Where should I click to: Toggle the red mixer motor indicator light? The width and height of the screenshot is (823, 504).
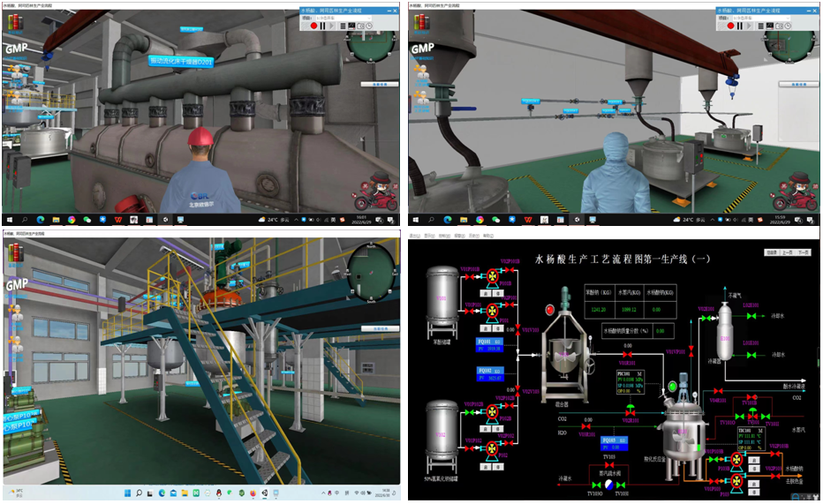click(x=549, y=310)
